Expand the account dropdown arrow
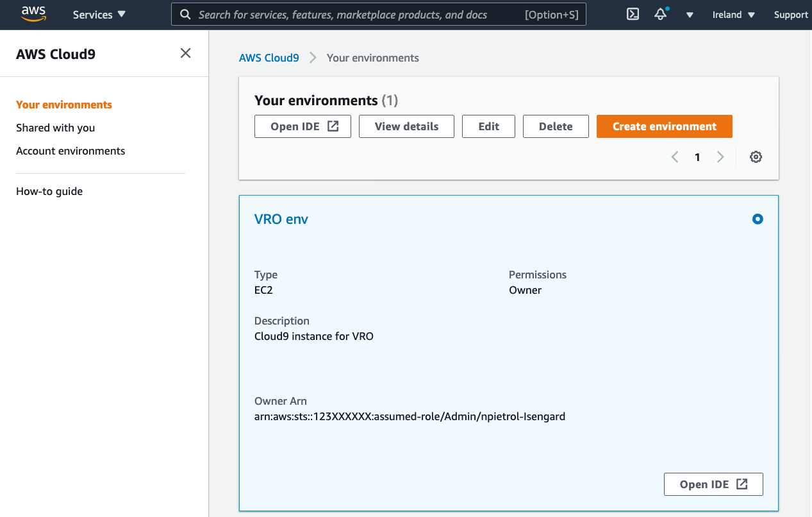 click(x=690, y=15)
